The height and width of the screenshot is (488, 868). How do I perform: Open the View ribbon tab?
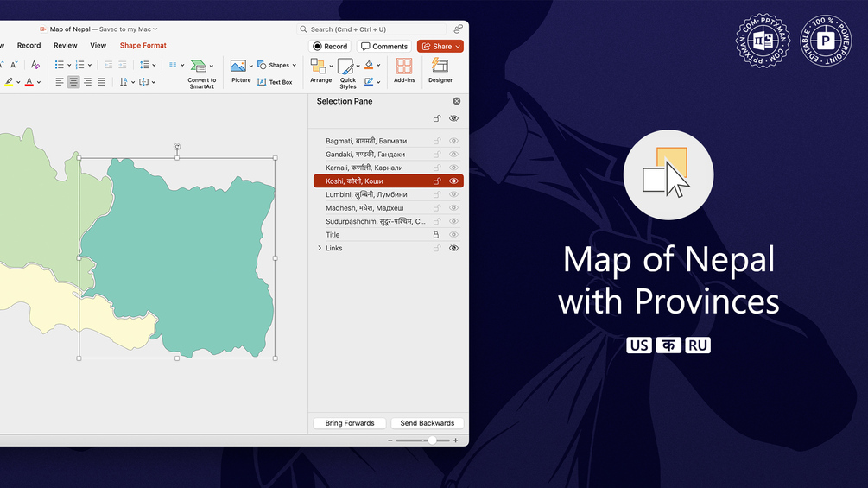[x=98, y=46]
